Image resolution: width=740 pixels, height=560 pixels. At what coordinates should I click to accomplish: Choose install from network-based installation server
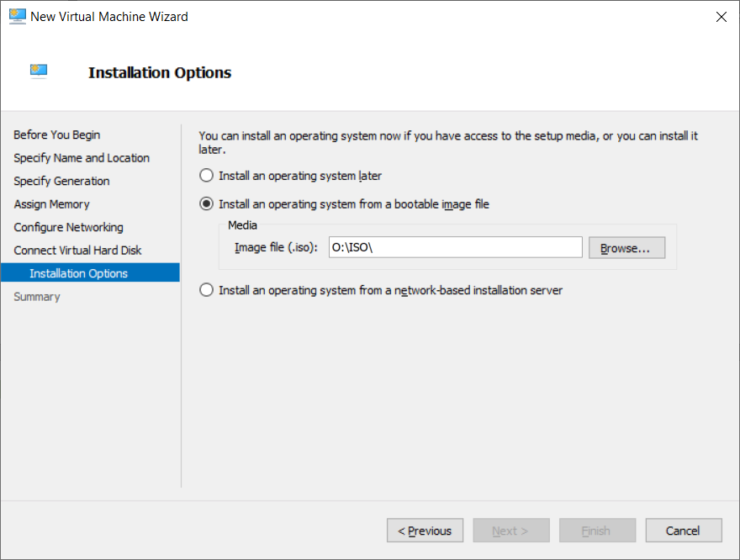point(206,290)
